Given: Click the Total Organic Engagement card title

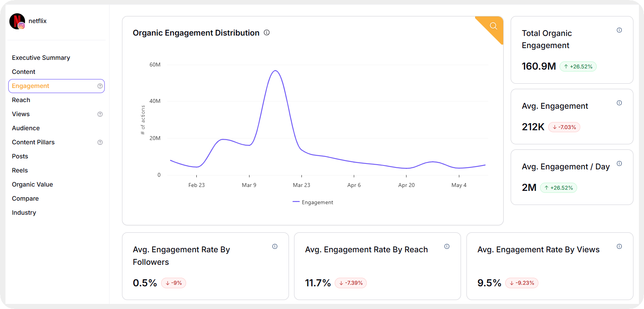Looking at the screenshot, I should pos(547,39).
